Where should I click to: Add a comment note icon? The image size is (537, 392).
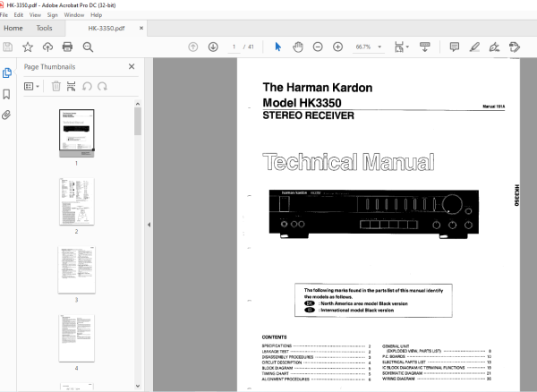[x=455, y=47]
